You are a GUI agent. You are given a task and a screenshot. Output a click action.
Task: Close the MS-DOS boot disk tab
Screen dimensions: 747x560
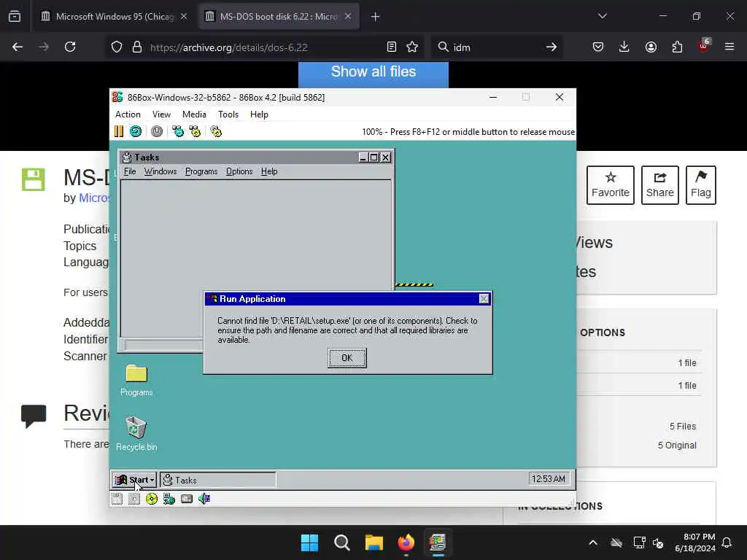coord(348,17)
